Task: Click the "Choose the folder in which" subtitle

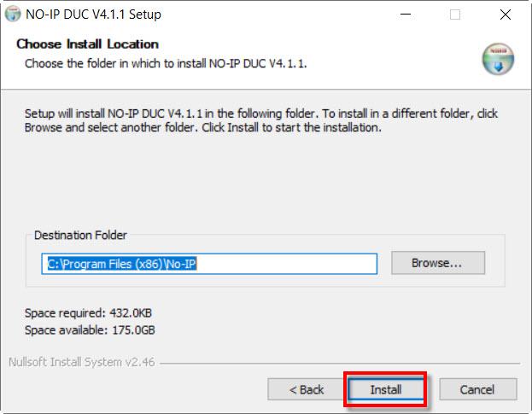Action: (166, 64)
